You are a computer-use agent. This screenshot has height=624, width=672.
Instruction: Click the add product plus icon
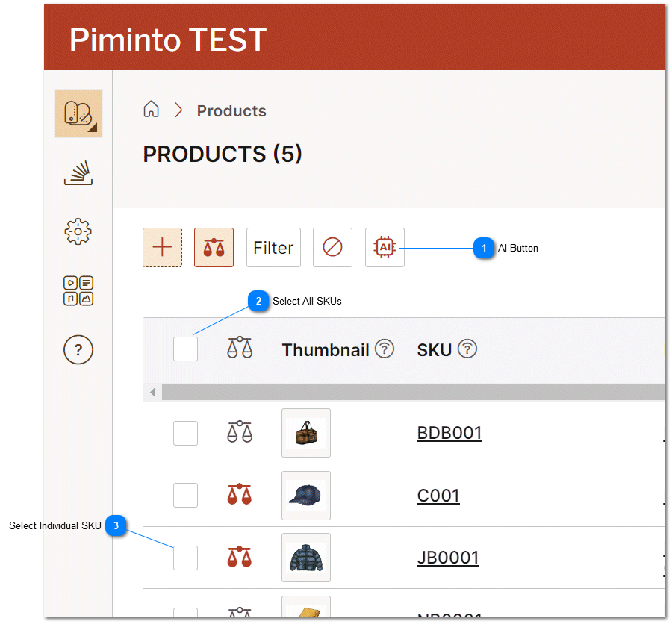[x=162, y=247]
